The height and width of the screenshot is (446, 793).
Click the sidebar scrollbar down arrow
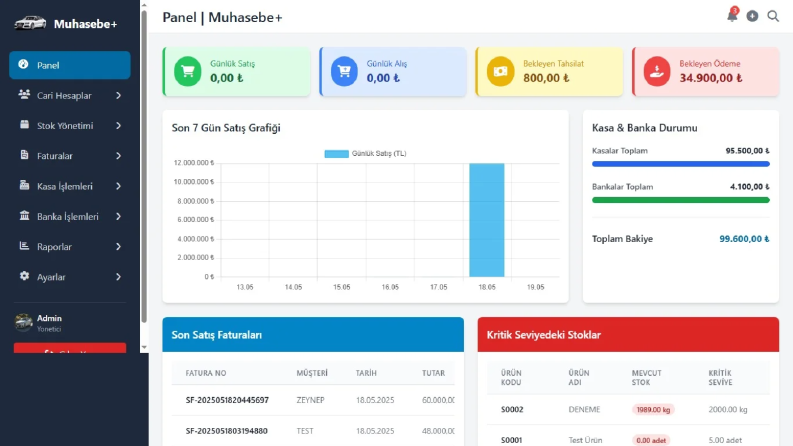tap(144, 347)
